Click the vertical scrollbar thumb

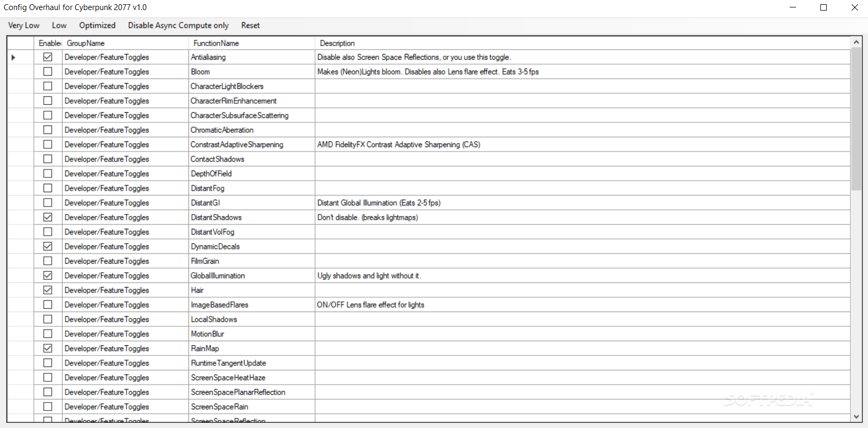coord(856,119)
